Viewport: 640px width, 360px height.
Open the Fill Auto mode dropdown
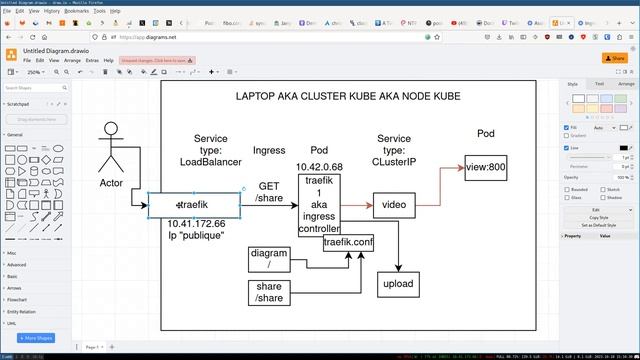(x=604, y=128)
